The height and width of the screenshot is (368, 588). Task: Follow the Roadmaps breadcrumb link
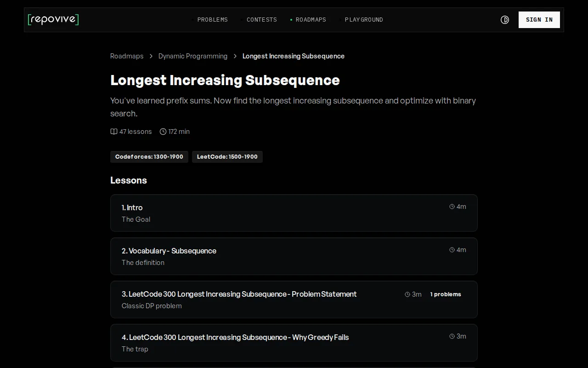tap(127, 56)
